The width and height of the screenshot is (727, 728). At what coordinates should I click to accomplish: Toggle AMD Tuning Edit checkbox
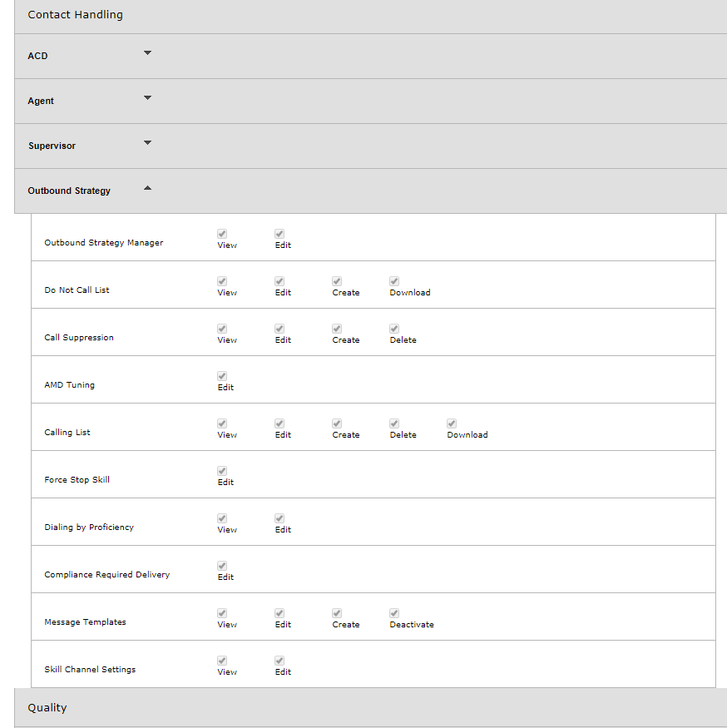click(x=222, y=377)
